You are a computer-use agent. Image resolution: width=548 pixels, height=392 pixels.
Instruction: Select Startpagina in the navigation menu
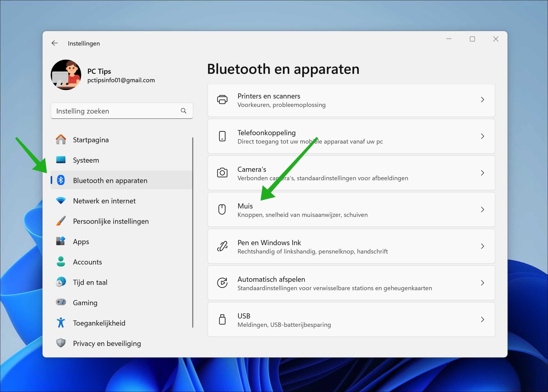pyautogui.click(x=91, y=139)
